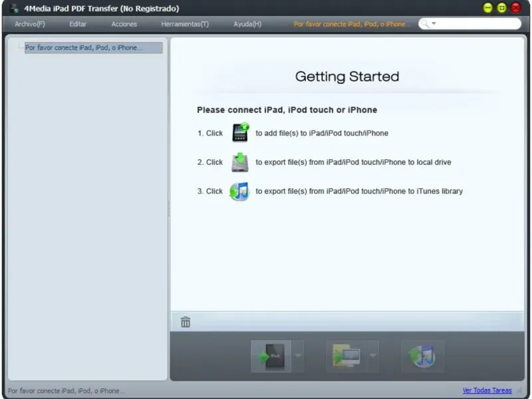532x399 pixels.
Task: Click 'Please connect iPad, iPod touch or iPhone' text
Action: pos(287,110)
